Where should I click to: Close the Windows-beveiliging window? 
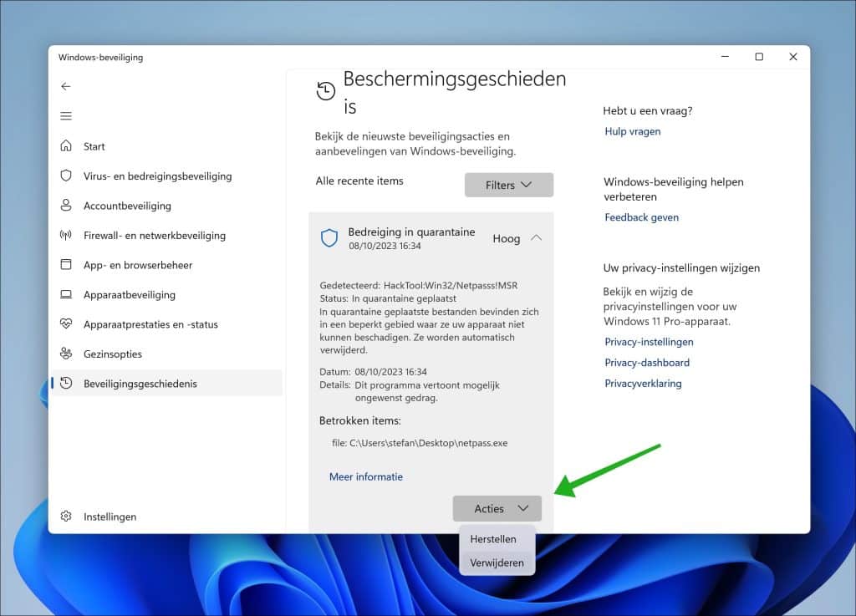pos(793,57)
